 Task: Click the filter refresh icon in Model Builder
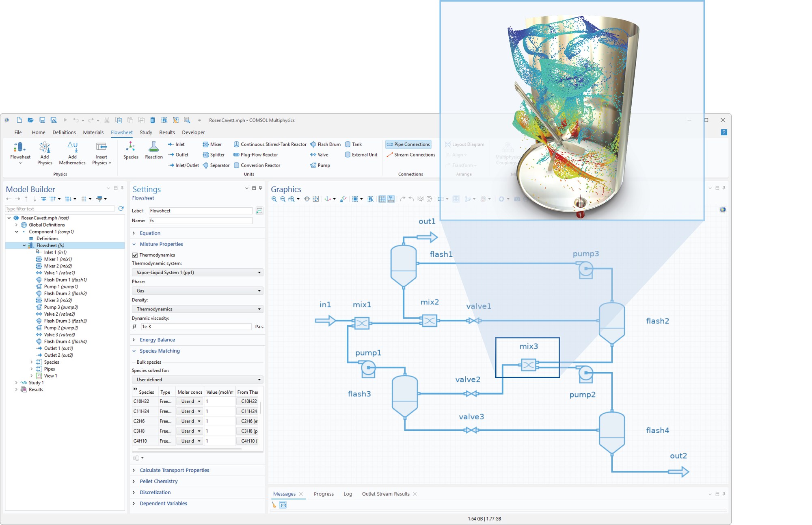[121, 208]
